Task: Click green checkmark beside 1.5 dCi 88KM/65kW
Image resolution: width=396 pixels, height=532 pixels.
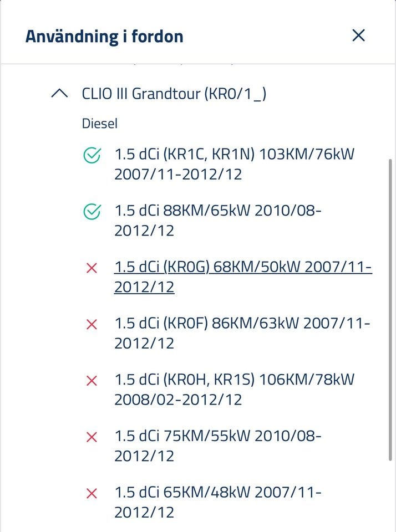Action: [92, 212]
